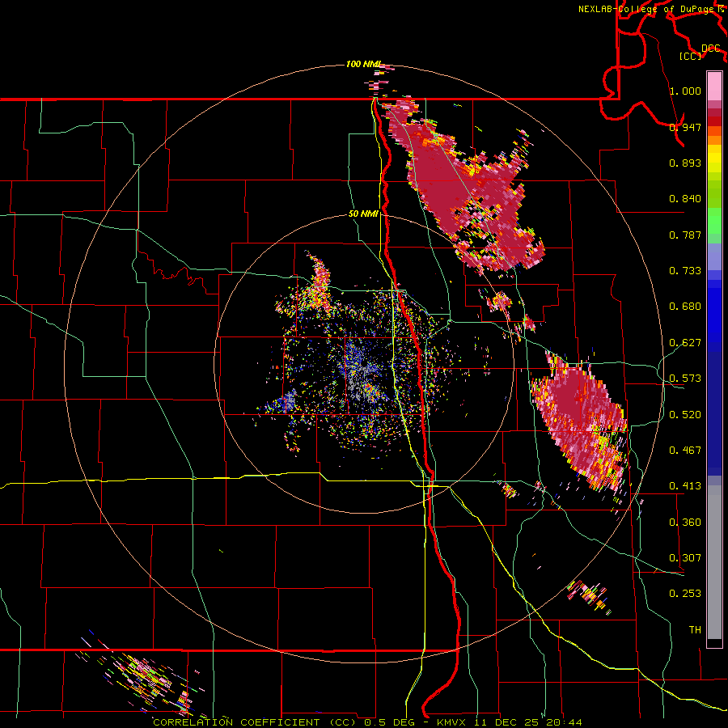Image resolution: width=728 pixels, height=728 pixels.
Task: Click the 0.307 scale value
Action: (685, 558)
